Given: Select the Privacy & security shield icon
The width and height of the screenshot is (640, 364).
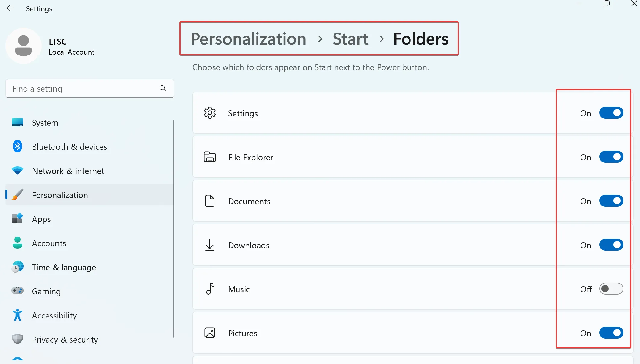Looking at the screenshot, I should point(17,339).
